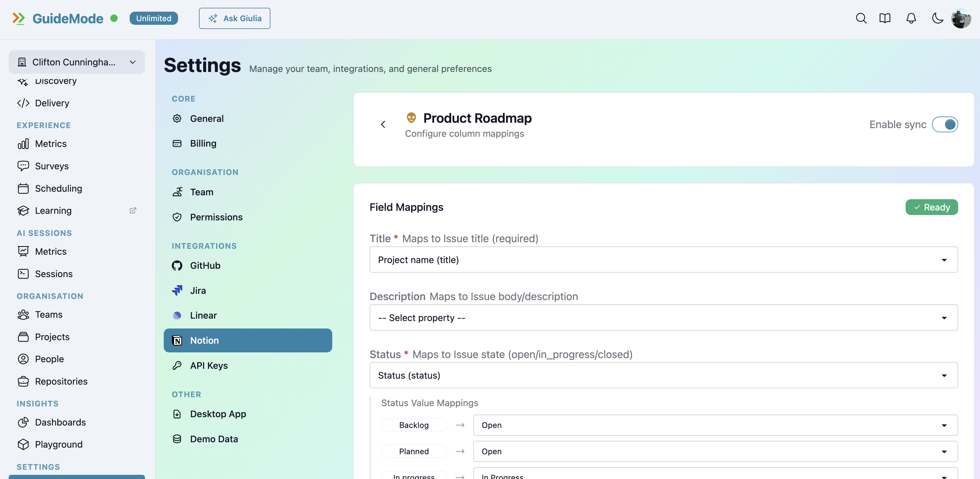Click the user avatar picture
980x479 pixels.
tap(961, 18)
